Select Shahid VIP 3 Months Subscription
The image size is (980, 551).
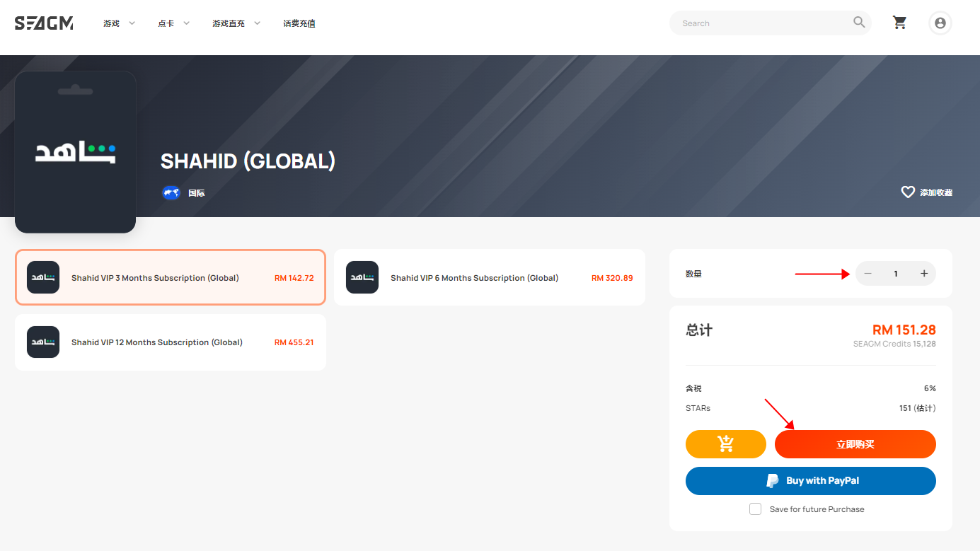[x=171, y=277]
